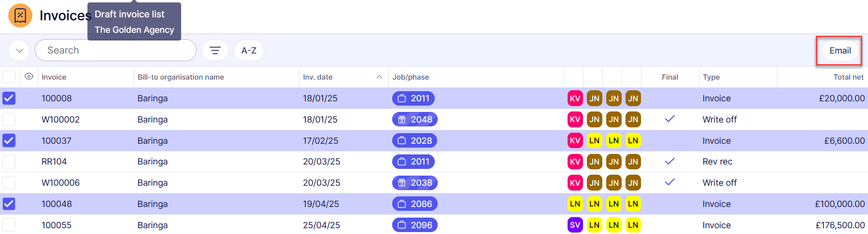Toggle the eye visibility column icon
This screenshot has height=234, width=868.
(x=29, y=77)
